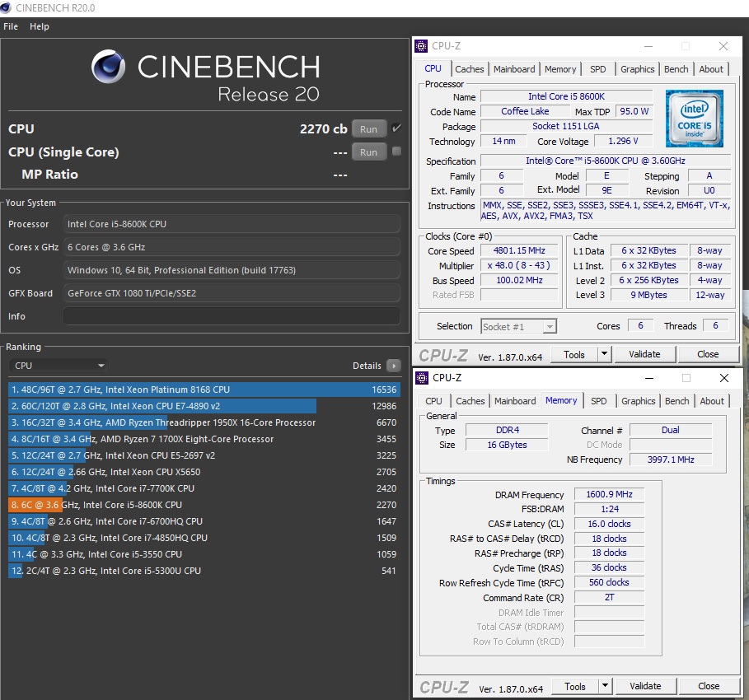
Task: Run the CPU (Single Core) benchmark
Action: (x=369, y=152)
